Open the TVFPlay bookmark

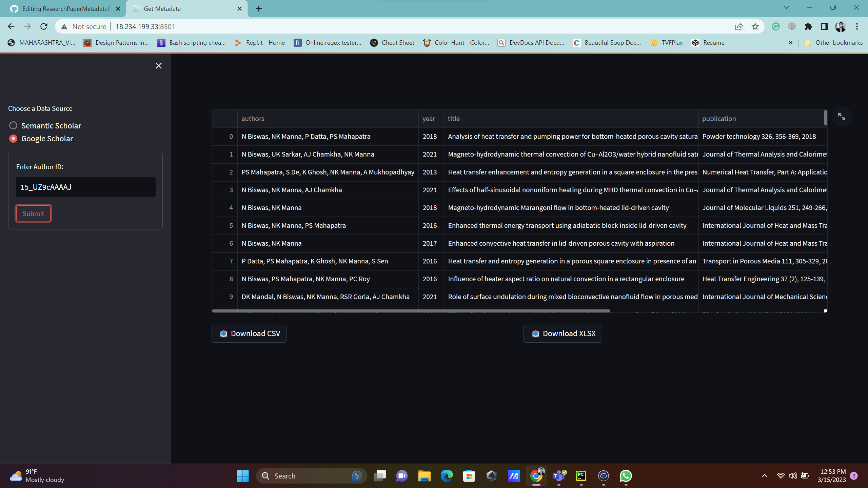[x=666, y=43]
